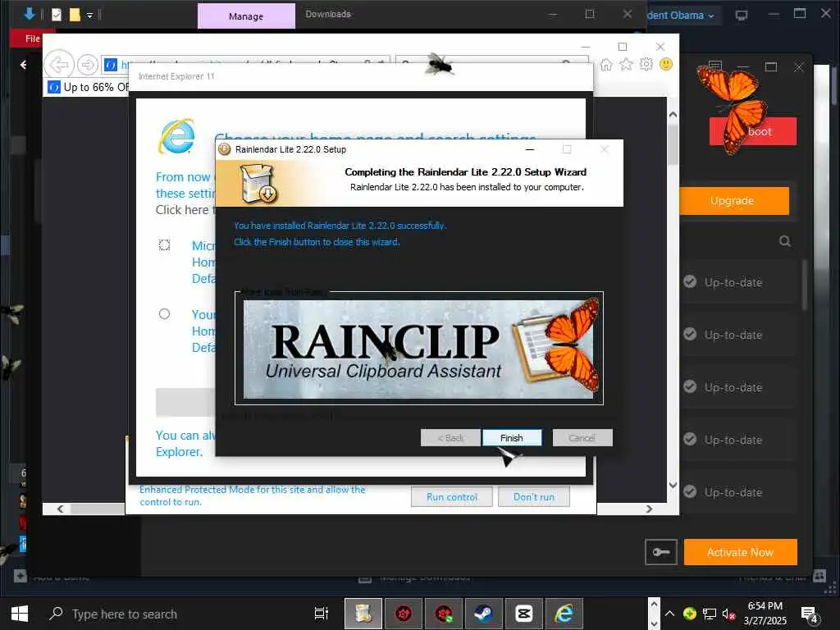Screen dimensions: 840x630
Task: Click the Steam add a game plus icon
Action: coord(21,577)
